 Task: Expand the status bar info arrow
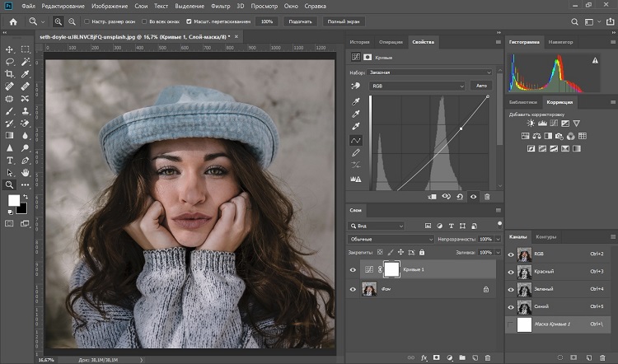point(142,360)
